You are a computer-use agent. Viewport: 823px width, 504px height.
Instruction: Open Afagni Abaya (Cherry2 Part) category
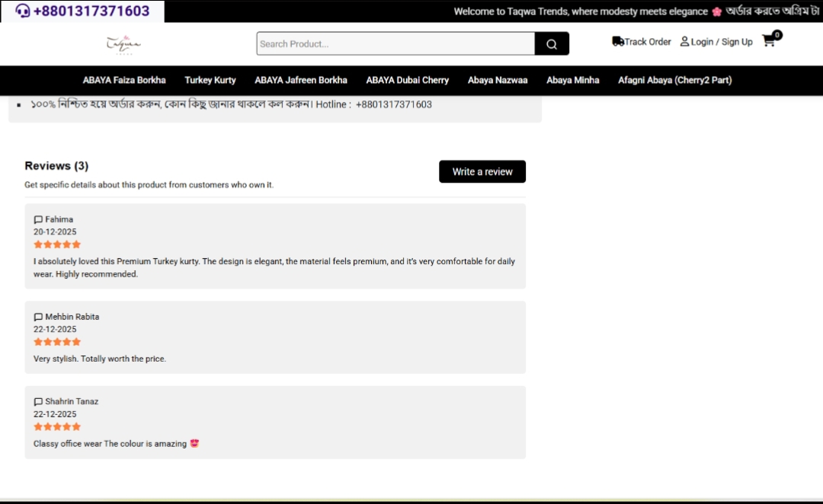[674, 80]
